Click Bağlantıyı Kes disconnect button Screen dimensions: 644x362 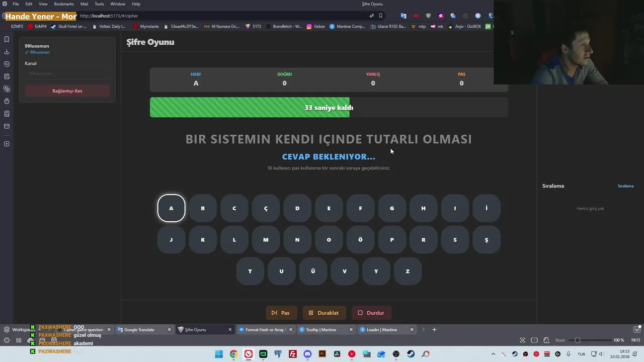click(67, 91)
